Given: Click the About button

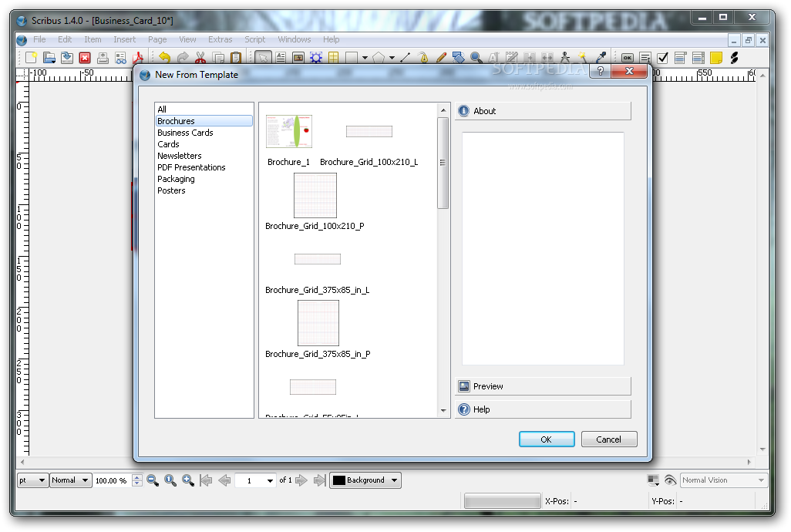Looking at the screenshot, I should tap(544, 111).
